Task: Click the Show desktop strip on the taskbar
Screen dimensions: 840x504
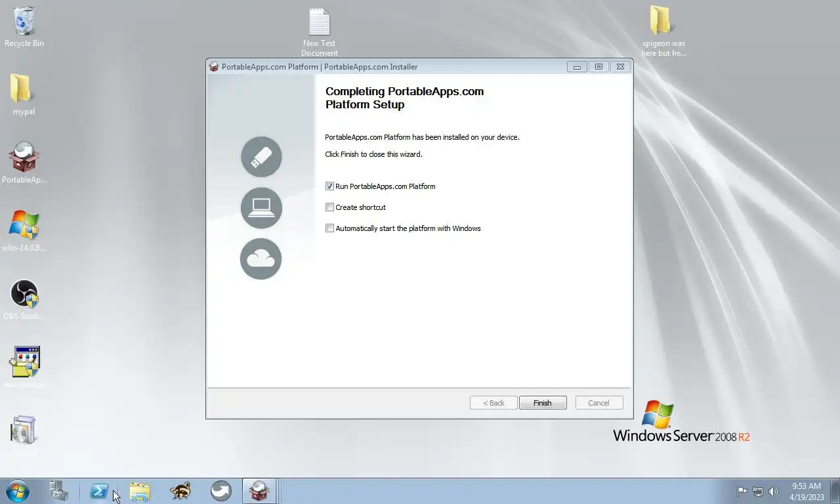Action: click(x=835, y=492)
